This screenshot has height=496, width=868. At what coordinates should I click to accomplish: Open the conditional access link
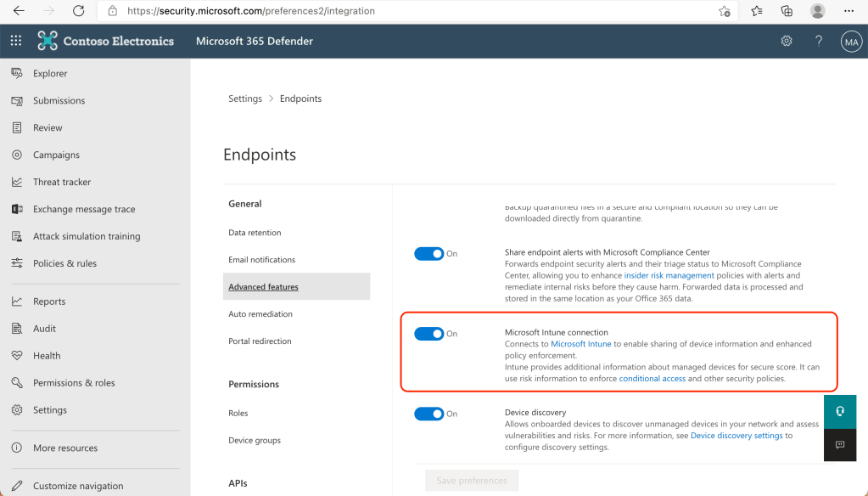pos(652,379)
